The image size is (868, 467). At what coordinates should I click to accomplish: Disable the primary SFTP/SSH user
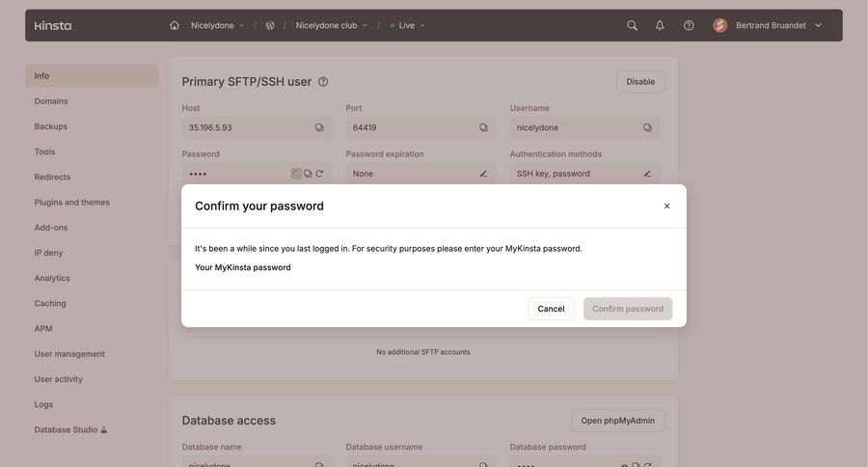click(640, 82)
